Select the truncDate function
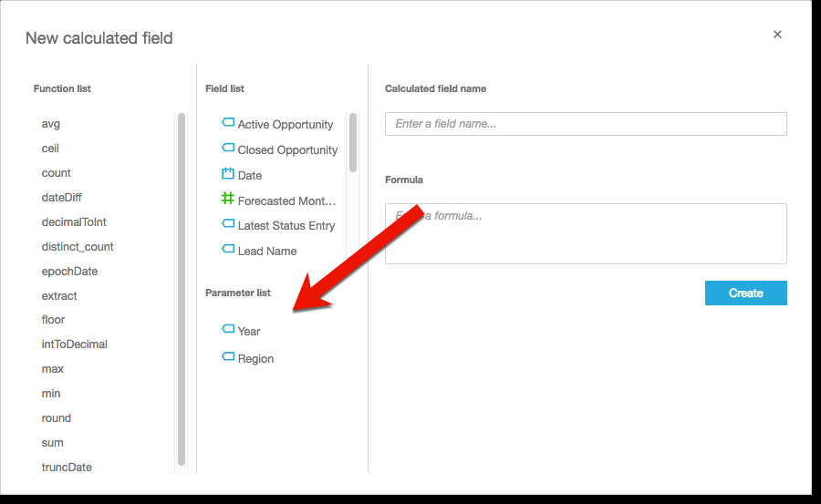 [x=67, y=468]
